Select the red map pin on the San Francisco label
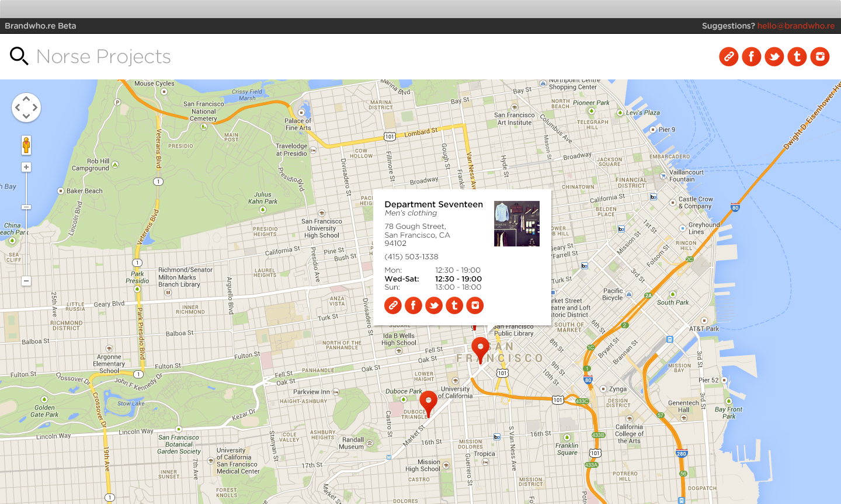 (x=481, y=350)
